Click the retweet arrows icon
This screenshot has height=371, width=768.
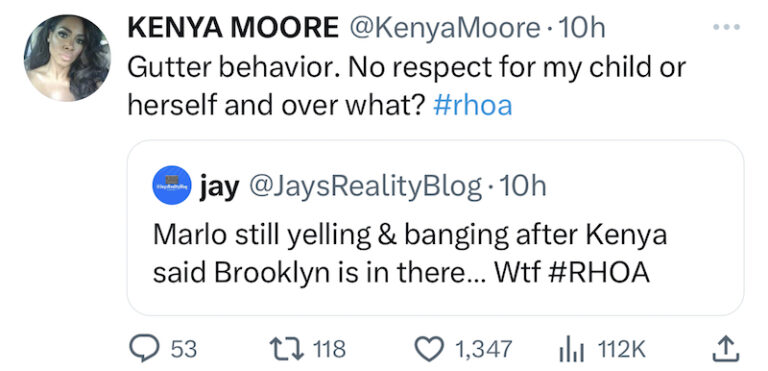tap(288, 349)
